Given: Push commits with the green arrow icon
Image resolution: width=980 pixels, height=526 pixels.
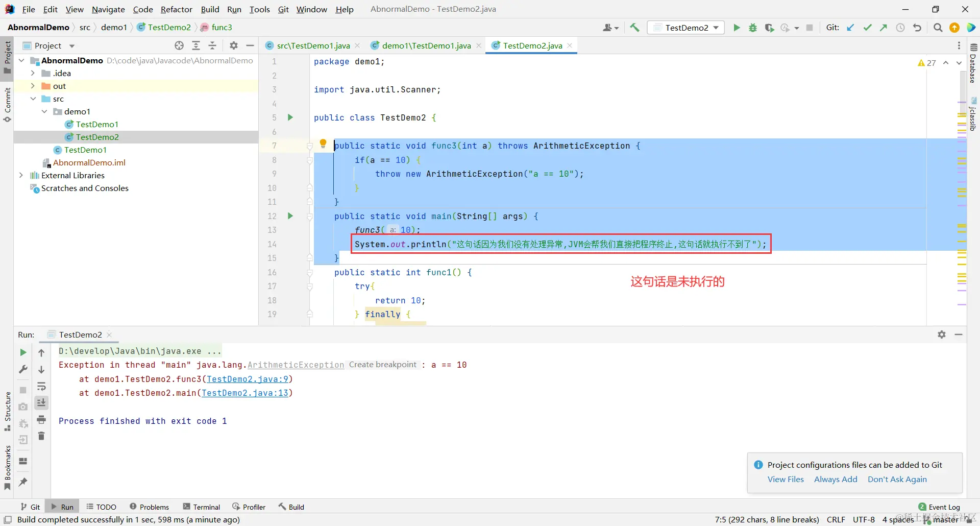Looking at the screenshot, I should pyautogui.click(x=884, y=28).
